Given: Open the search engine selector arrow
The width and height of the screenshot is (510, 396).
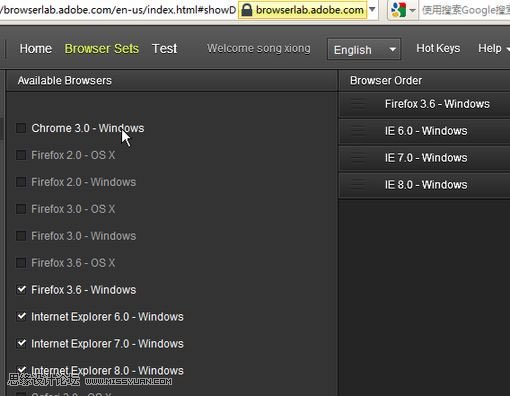Looking at the screenshot, I should [x=412, y=10].
